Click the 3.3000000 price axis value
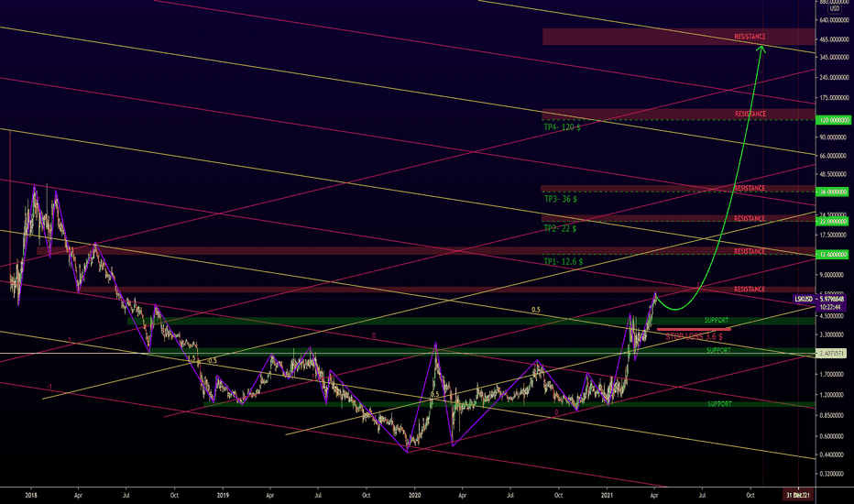Image resolution: width=854 pixels, height=504 pixels. tap(833, 334)
